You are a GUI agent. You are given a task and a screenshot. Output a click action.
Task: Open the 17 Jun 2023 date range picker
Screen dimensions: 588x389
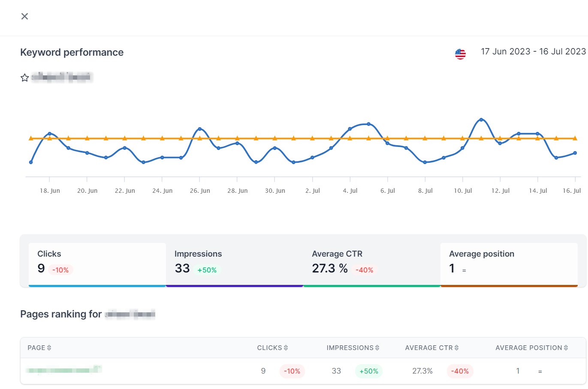click(x=533, y=51)
